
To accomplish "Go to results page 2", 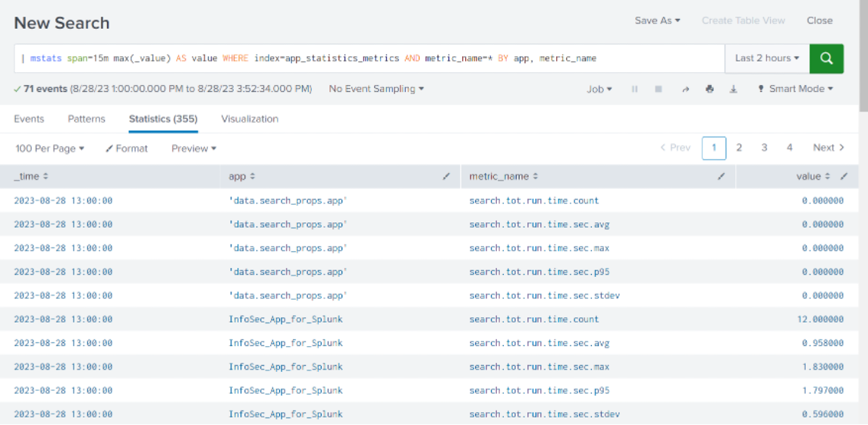I will coord(739,148).
